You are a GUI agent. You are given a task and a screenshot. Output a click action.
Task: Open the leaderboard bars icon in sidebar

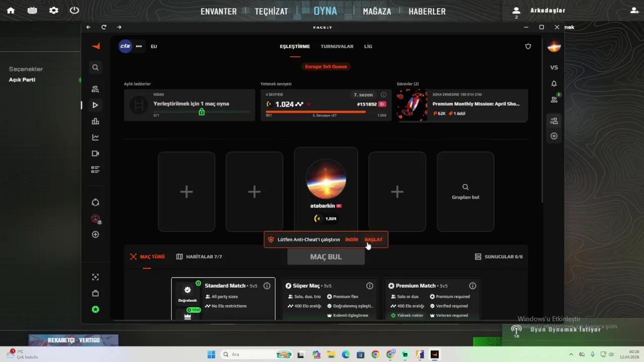coord(96,121)
